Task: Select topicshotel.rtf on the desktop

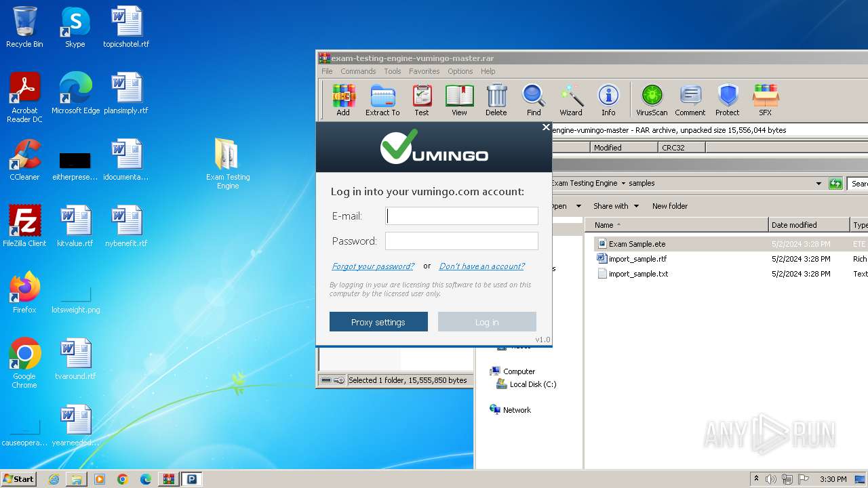Action: tap(126, 27)
